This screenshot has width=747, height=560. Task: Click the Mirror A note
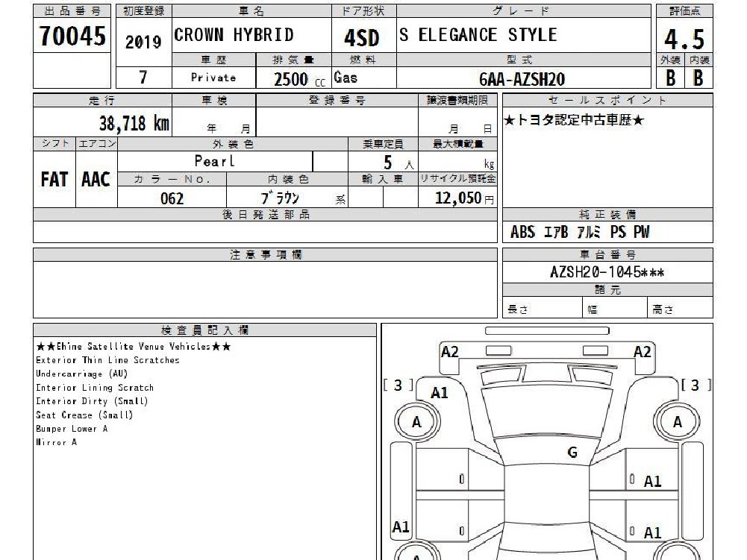[57, 442]
